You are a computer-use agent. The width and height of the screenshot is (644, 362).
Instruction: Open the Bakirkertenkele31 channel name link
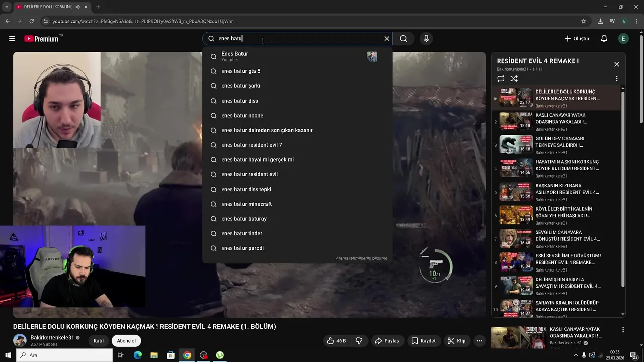[52, 338]
